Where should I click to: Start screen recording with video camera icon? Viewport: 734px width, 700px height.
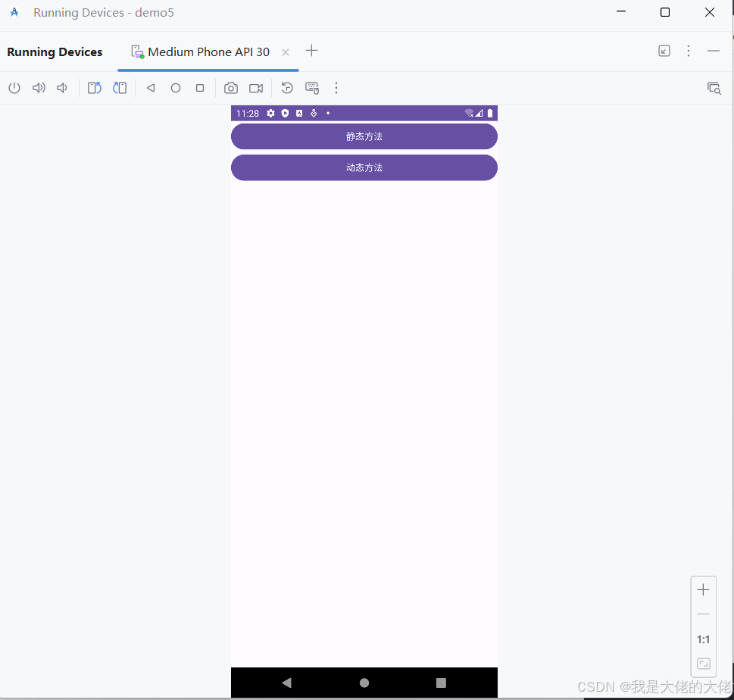(x=256, y=88)
